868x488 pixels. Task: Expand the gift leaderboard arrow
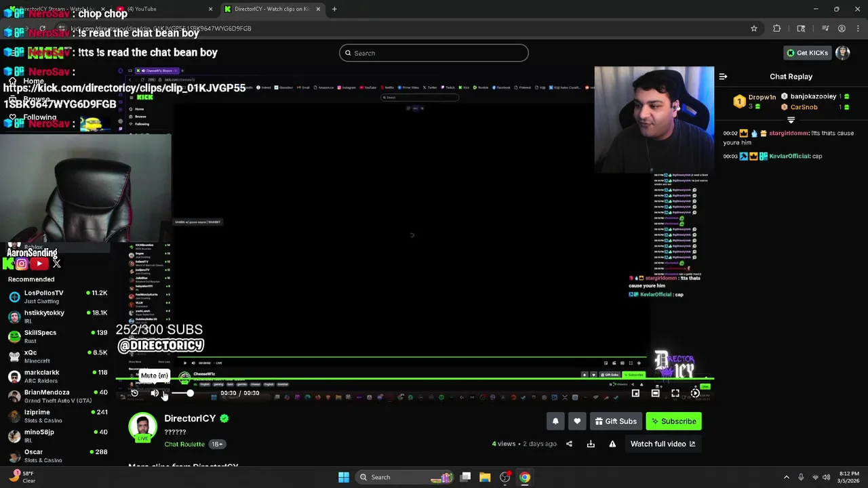pos(791,120)
